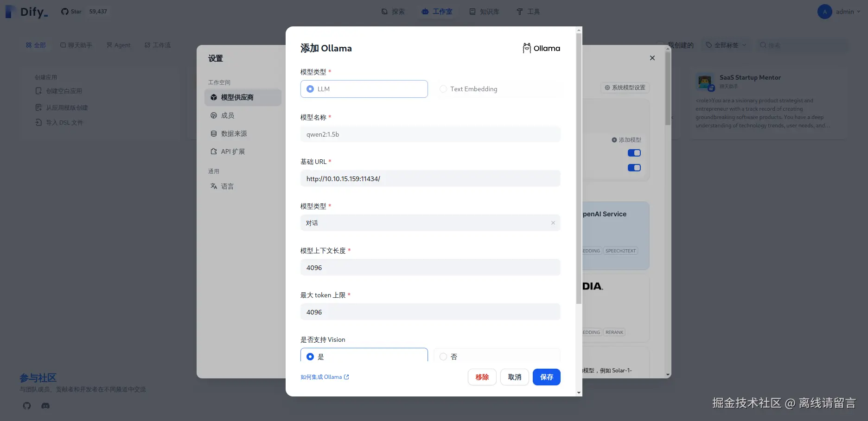Close the 设置 panel with the X icon
This screenshot has height=421, width=868.
652,58
